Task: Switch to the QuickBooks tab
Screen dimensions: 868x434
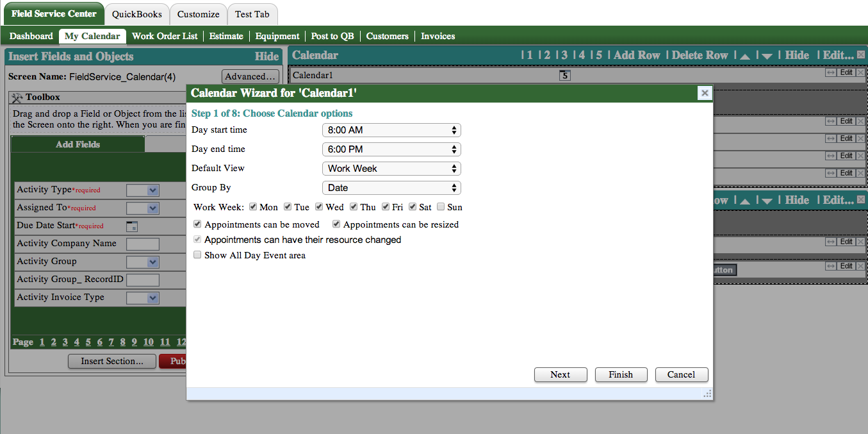Action: [x=137, y=14]
